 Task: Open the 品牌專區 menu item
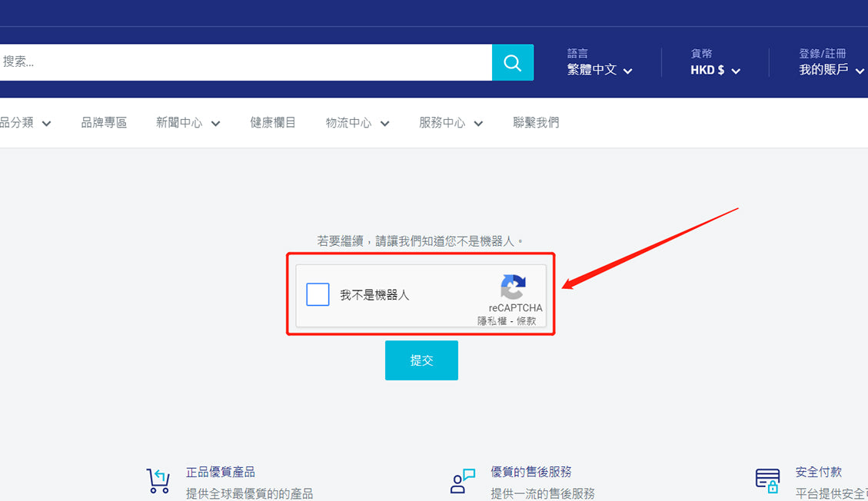[x=104, y=123]
